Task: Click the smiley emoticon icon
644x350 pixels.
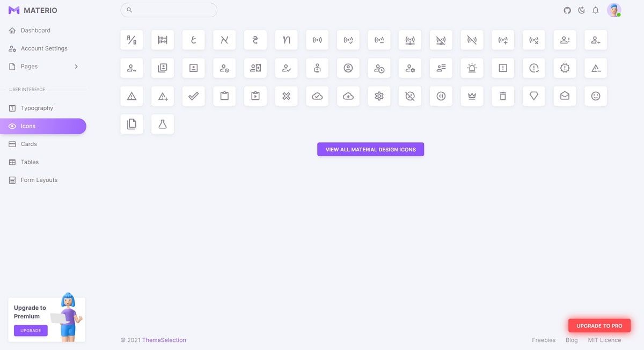Action: click(596, 96)
